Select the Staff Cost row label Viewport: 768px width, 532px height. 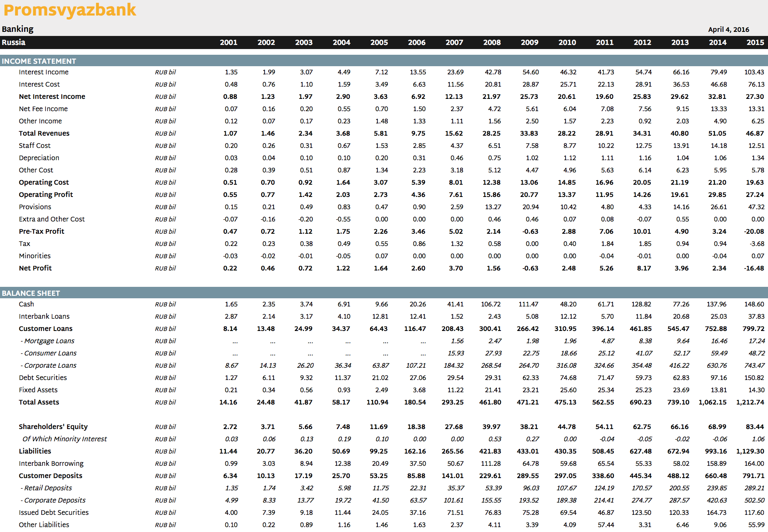(x=35, y=146)
